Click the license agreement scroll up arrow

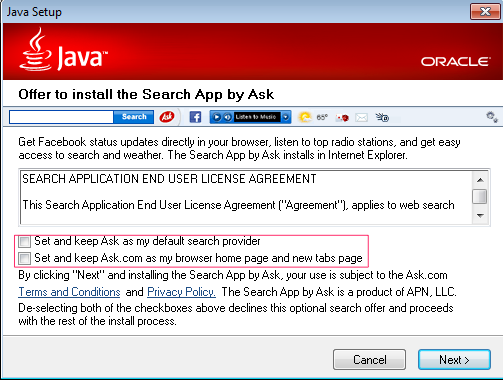click(480, 180)
